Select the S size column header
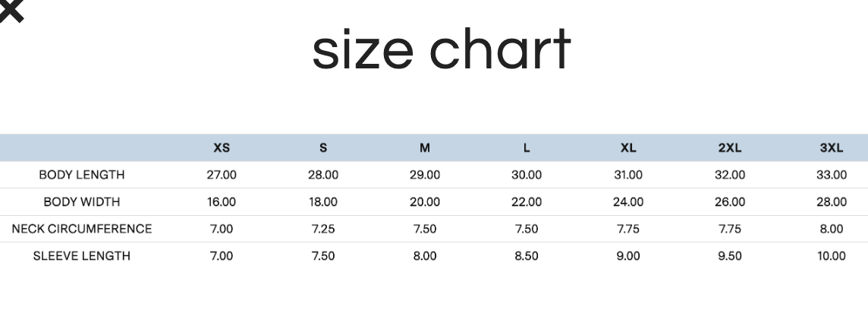This screenshot has width=868, height=310. [323, 148]
